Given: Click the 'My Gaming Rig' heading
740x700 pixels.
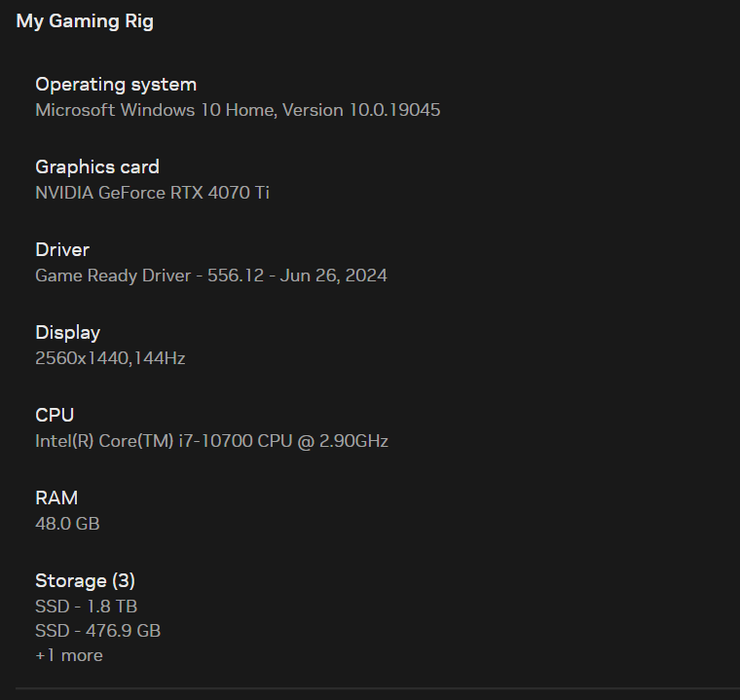Looking at the screenshot, I should (x=85, y=21).
